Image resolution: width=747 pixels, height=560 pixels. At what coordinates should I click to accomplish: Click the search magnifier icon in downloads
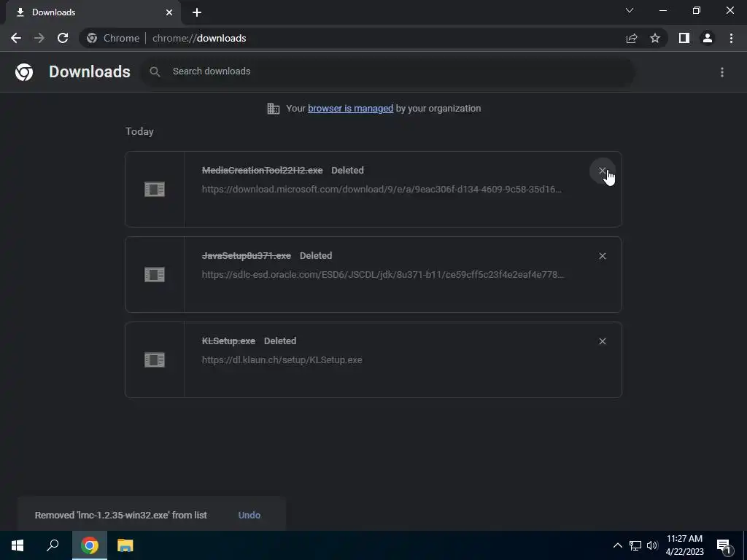coord(155,72)
